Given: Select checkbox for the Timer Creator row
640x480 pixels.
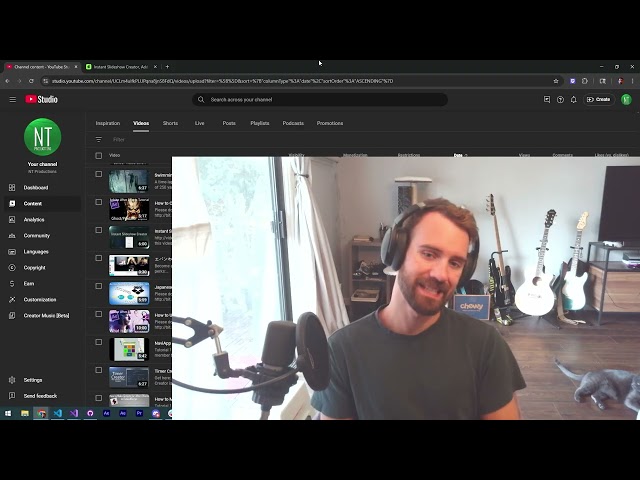Looking at the screenshot, I should [99, 370].
